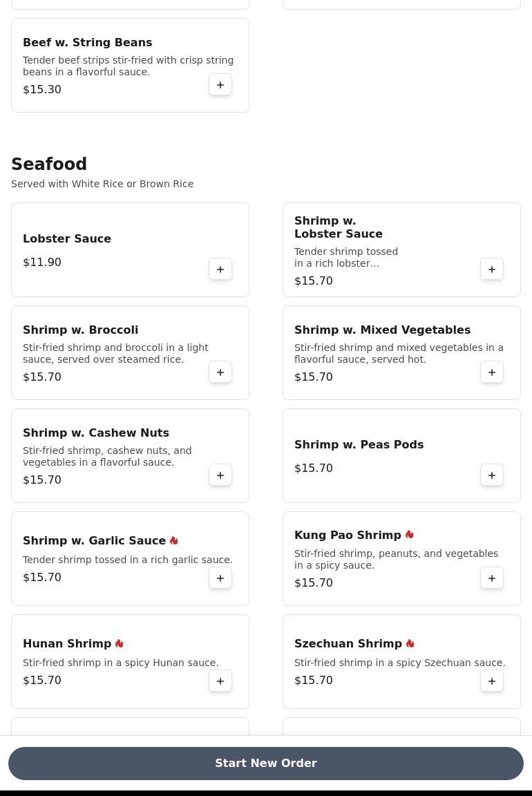Add Shrimp w. Cashew Nuts
Image resolution: width=532 pixels, height=796 pixels.
(x=220, y=475)
